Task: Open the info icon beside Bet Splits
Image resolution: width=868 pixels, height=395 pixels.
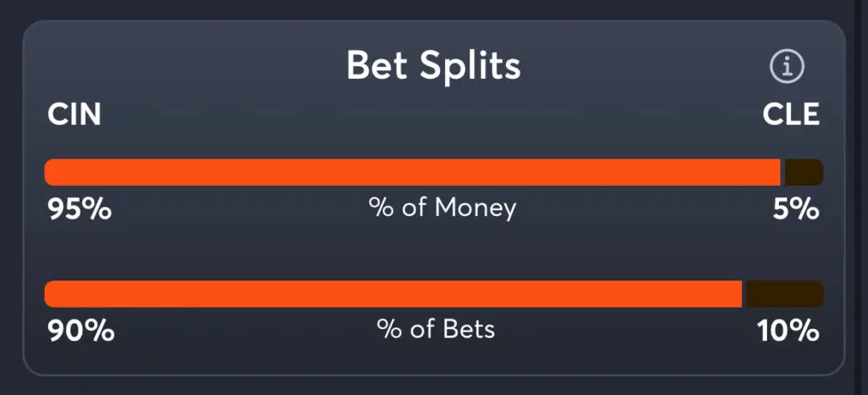Action: click(x=787, y=66)
